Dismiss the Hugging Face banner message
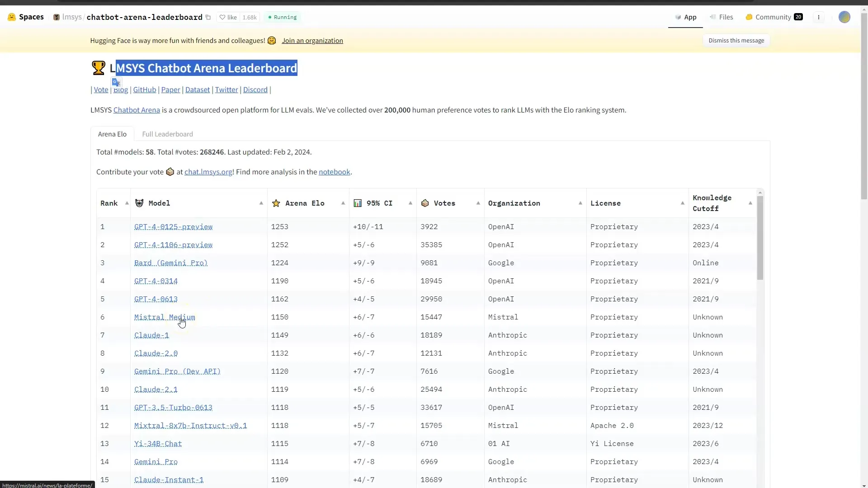868x488 pixels. coord(736,40)
